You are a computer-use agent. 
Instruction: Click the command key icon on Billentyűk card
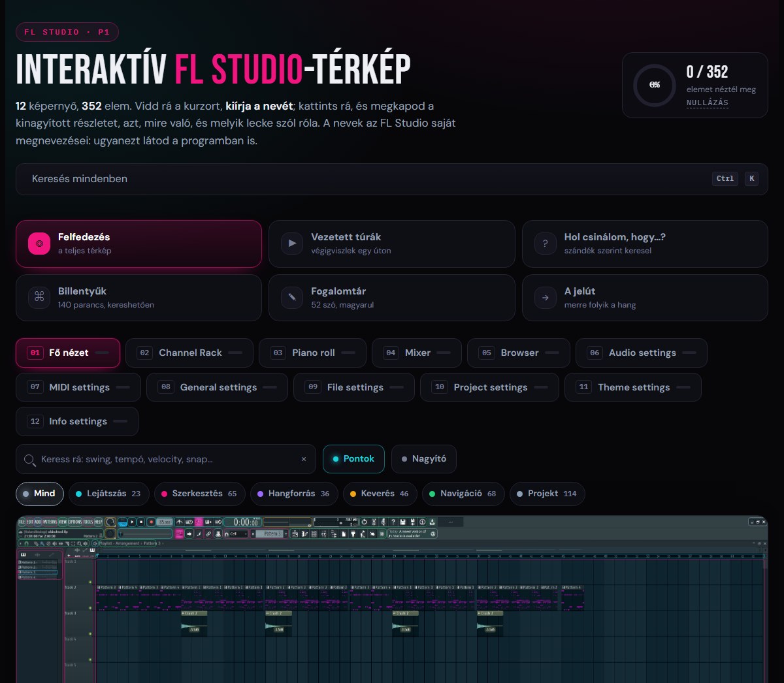pos(39,298)
